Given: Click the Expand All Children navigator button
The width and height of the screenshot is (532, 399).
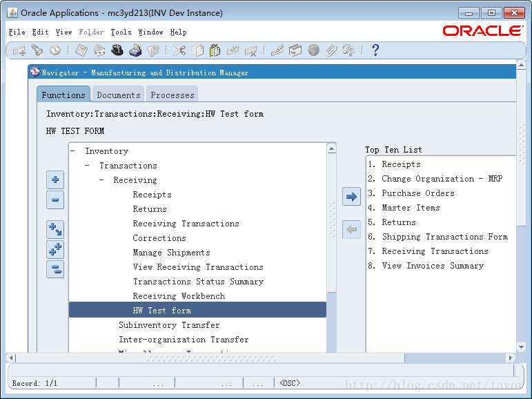Looking at the screenshot, I should point(55,229).
